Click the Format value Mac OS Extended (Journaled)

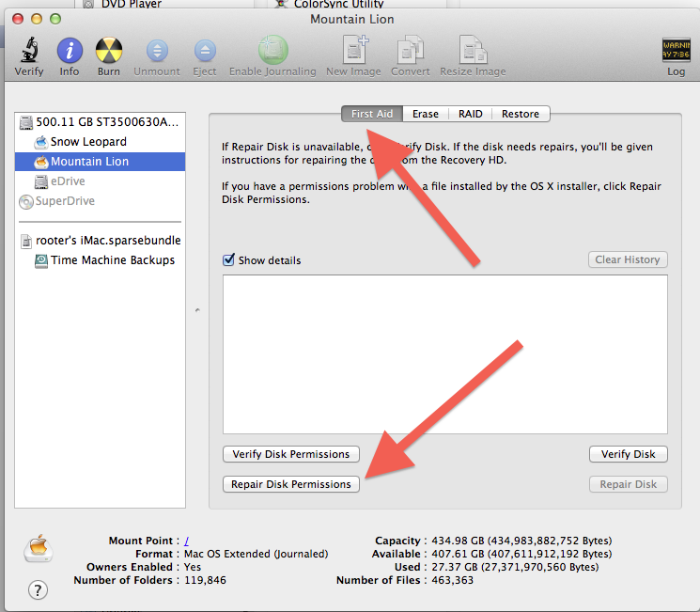coord(257,554)
